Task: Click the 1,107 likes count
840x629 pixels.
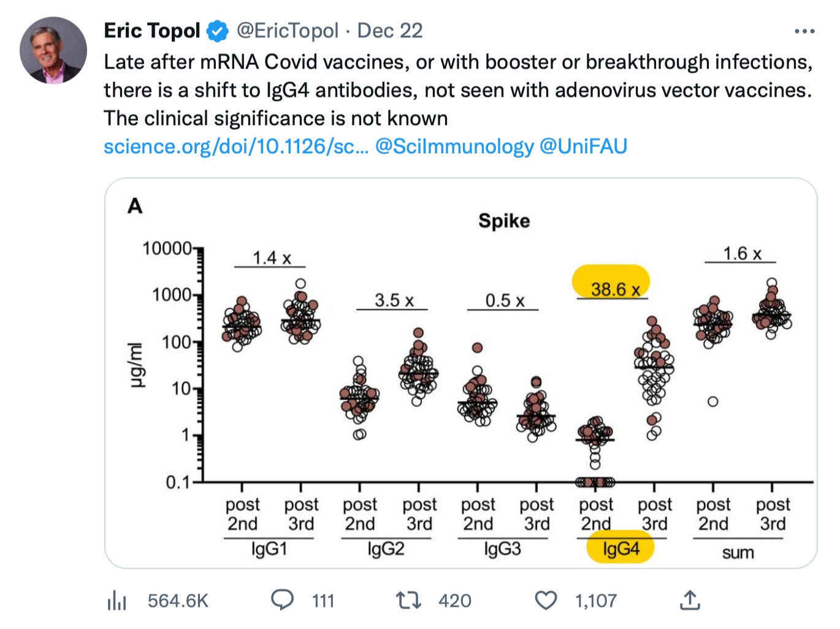Action: click(x=596, y=601)
